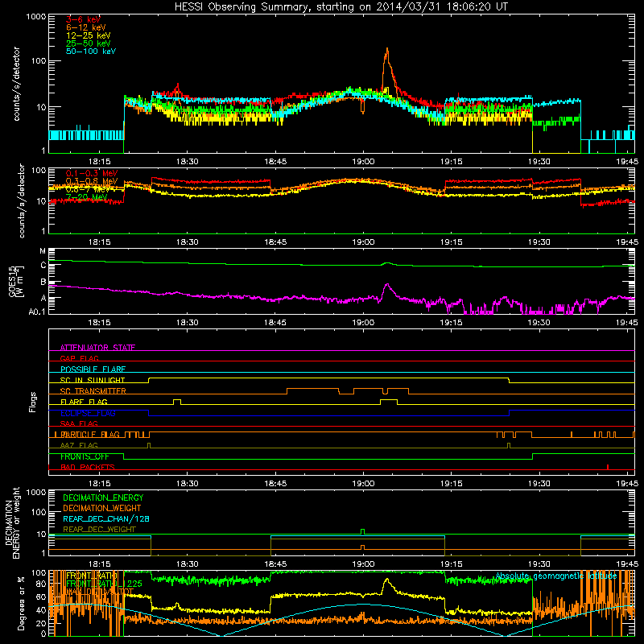
Task: Click the 1000 tick label on top panel
Action: [35, 17]
